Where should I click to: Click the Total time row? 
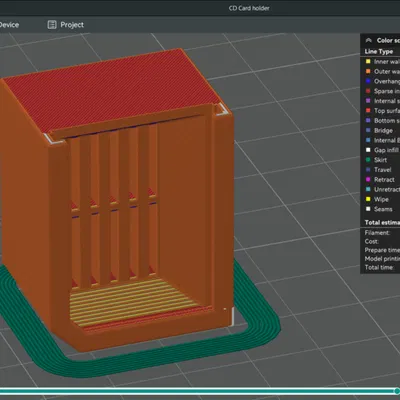click(379, 267)
